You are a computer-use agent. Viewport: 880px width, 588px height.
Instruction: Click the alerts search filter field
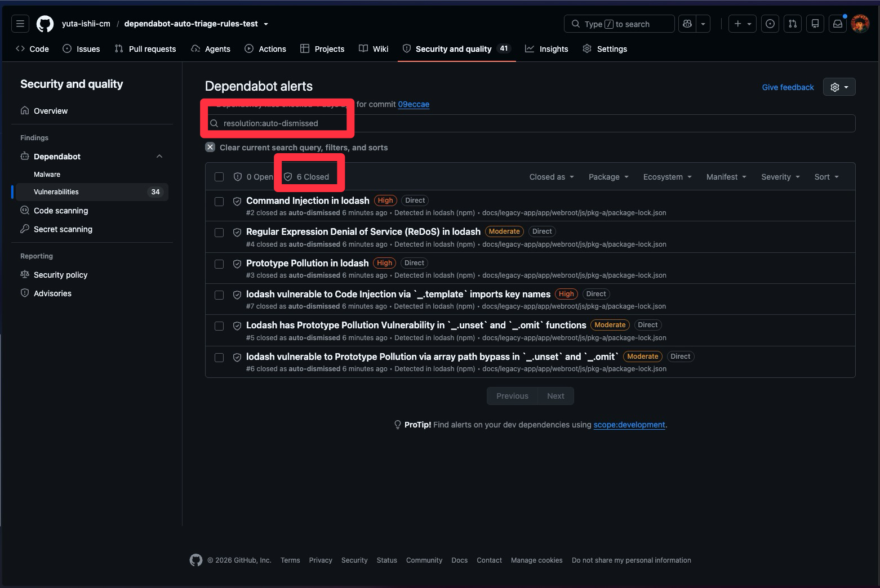click(x=530, y=123)
